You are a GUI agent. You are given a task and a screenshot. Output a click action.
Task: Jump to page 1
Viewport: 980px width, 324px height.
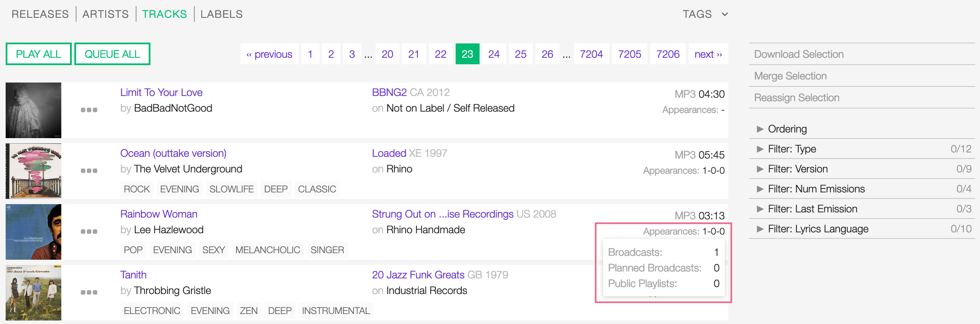point(310,54)
